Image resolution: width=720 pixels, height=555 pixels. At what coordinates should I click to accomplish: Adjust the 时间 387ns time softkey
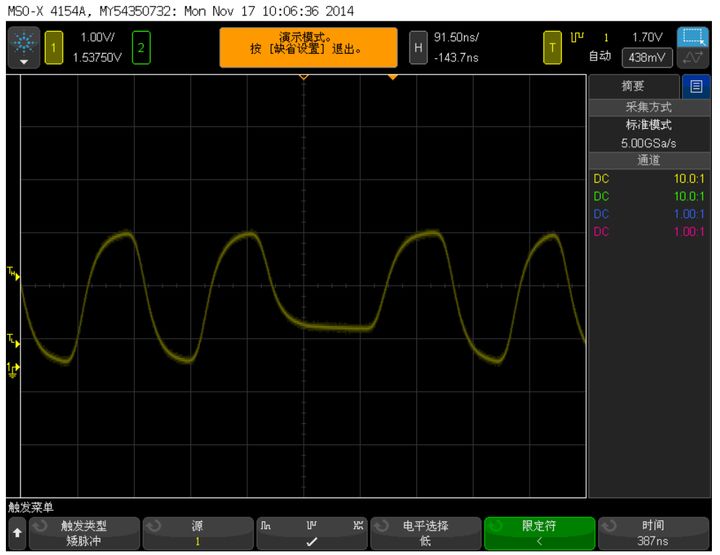(653, 533)
